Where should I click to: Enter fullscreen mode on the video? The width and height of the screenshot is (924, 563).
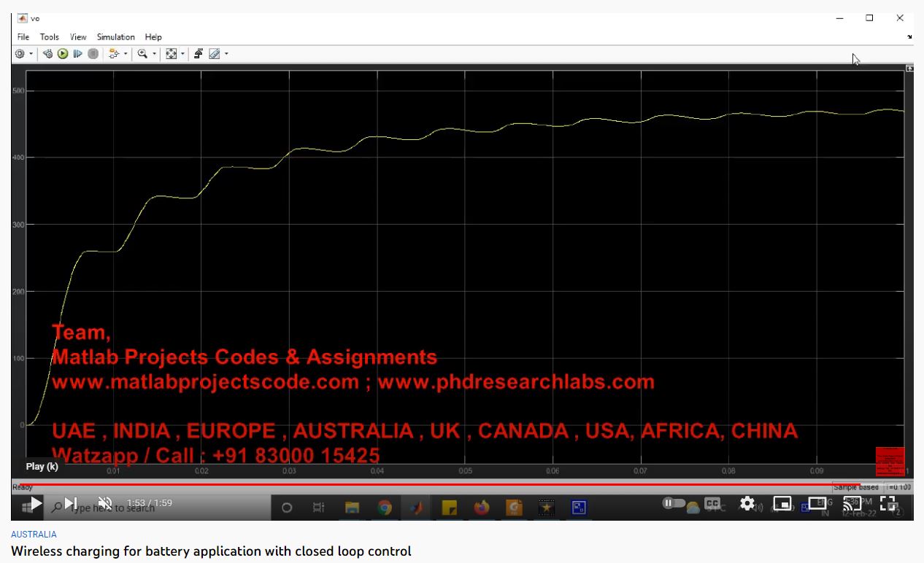(888, 503)
